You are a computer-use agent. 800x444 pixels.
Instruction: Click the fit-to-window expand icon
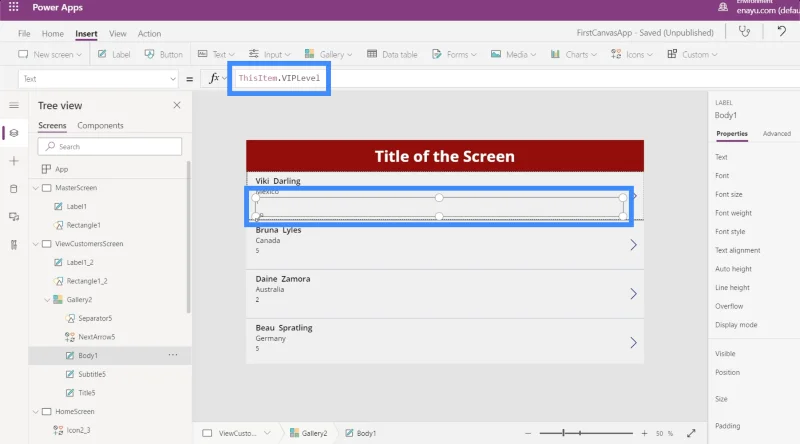tap(691, 433)
